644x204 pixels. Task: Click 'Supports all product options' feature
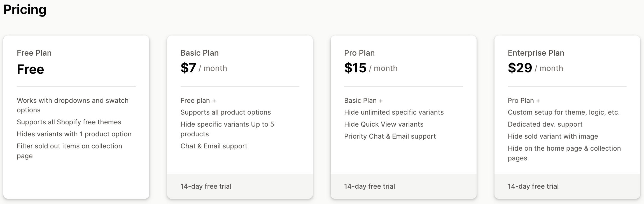(226, 112)
